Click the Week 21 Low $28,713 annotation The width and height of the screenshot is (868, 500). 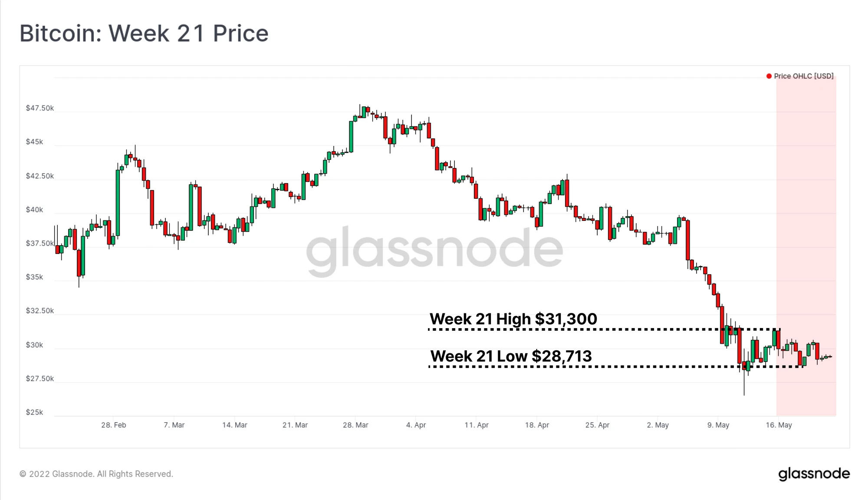click(x=511, y=356)
